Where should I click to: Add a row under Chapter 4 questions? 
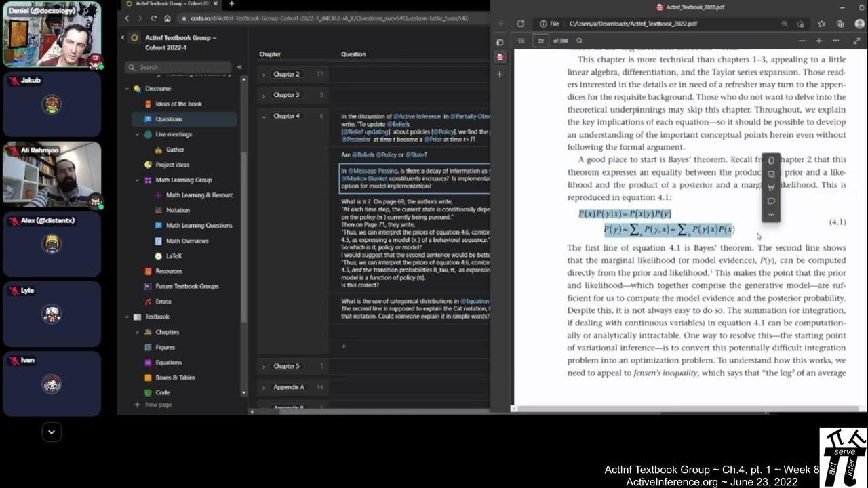(x=344, y=346)
